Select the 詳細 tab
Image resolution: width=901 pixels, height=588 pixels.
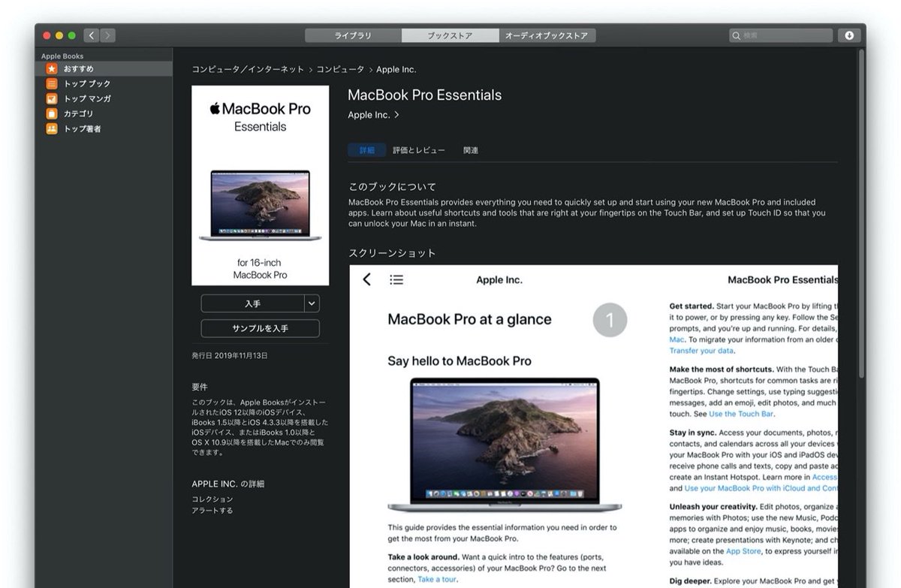366,150
